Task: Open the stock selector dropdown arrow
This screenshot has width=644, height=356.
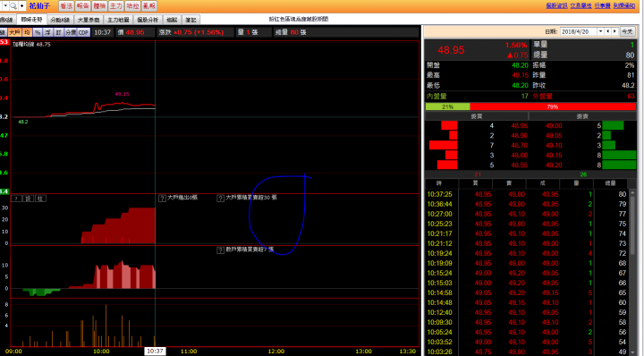Action: tap(5, 5)
